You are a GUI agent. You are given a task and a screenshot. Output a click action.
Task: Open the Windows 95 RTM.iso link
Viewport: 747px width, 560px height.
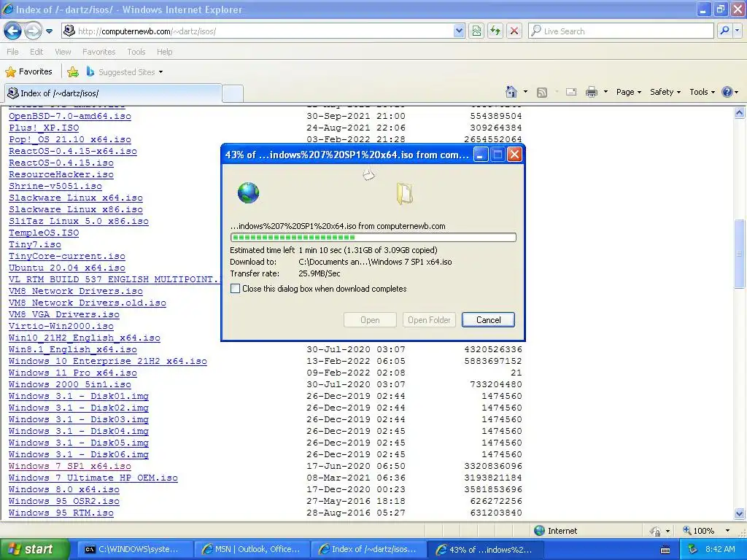[x=61, y=513]
